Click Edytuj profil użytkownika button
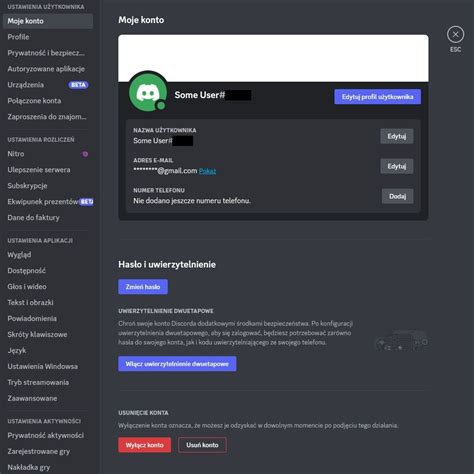474x474 pixels. click(x=377, y=97)
